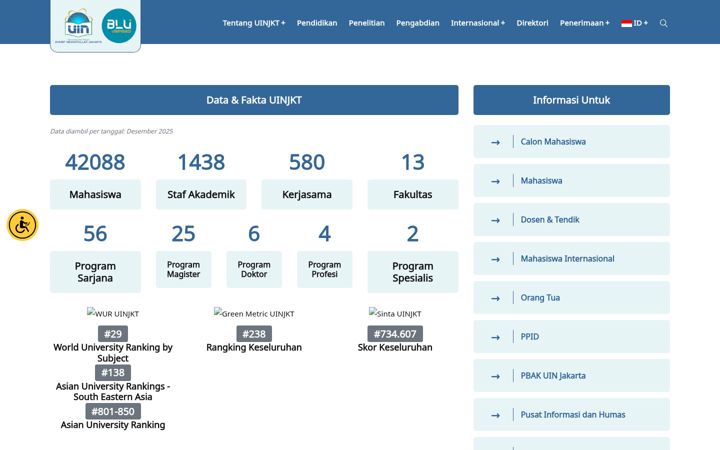This screenshot has width=720, height=450.
Task: Open the Direktori menu item
Action: pyautogui.click(x=532, y=23)
